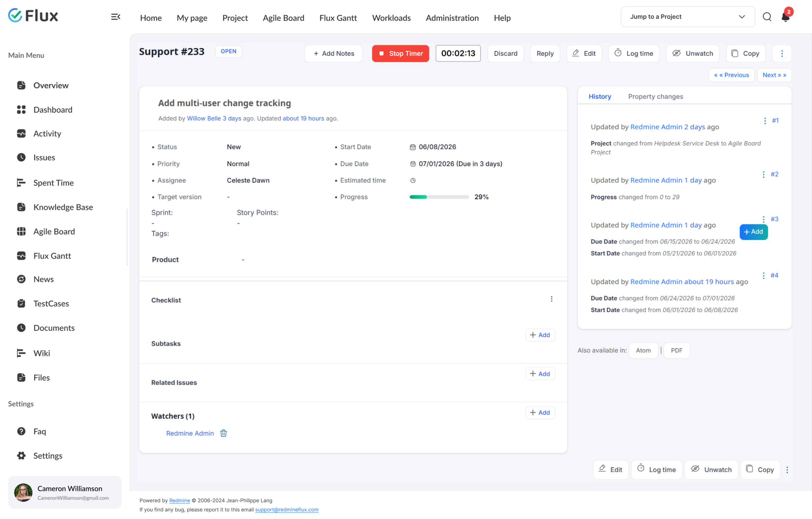
Task: Go to Home in the top navigation
Action: (151, 17)
